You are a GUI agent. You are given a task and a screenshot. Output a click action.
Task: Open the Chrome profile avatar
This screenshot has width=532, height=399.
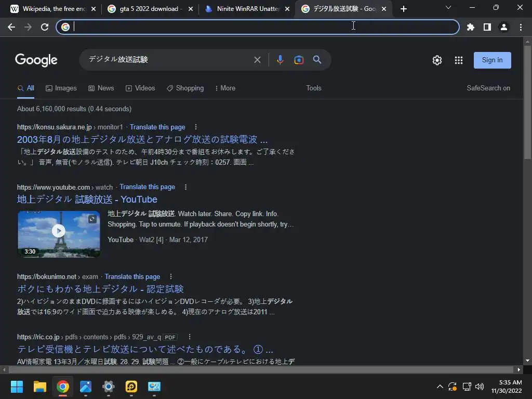click(504, 27)
